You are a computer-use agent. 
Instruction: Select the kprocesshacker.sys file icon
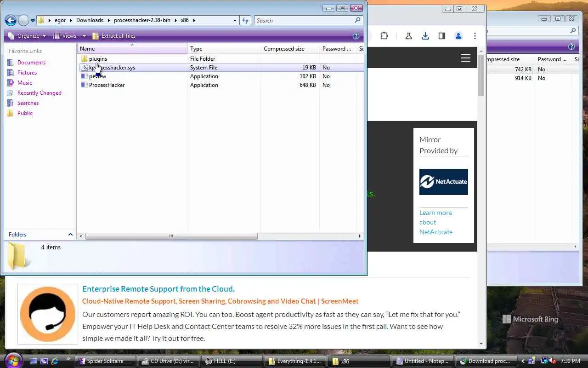pos(85,68)
